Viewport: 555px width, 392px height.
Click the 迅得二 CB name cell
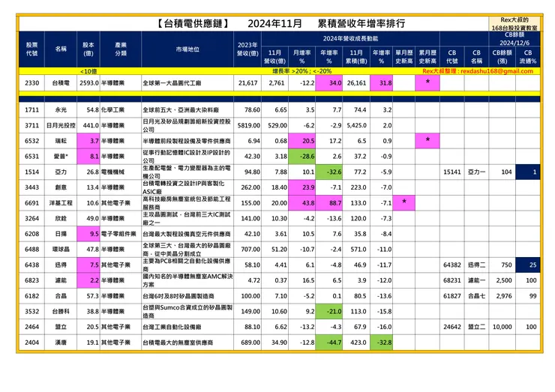[476, 265]
